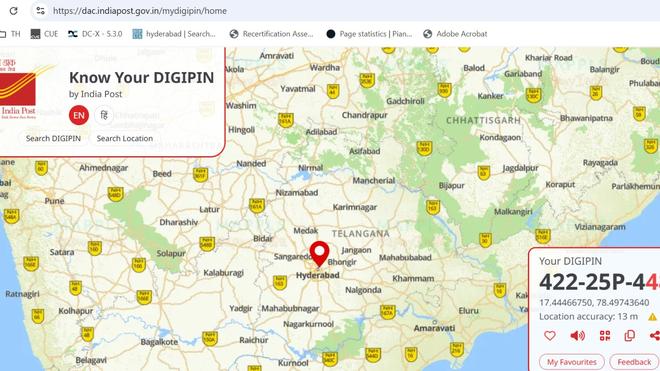The height and width of the screenshot is (371, 660).
Task: Click the location accuracy warning icon
Action: coord(652,317)
